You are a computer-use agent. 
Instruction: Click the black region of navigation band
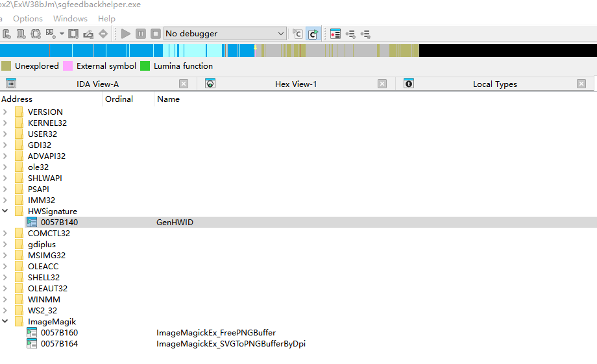tap(508, 51)
